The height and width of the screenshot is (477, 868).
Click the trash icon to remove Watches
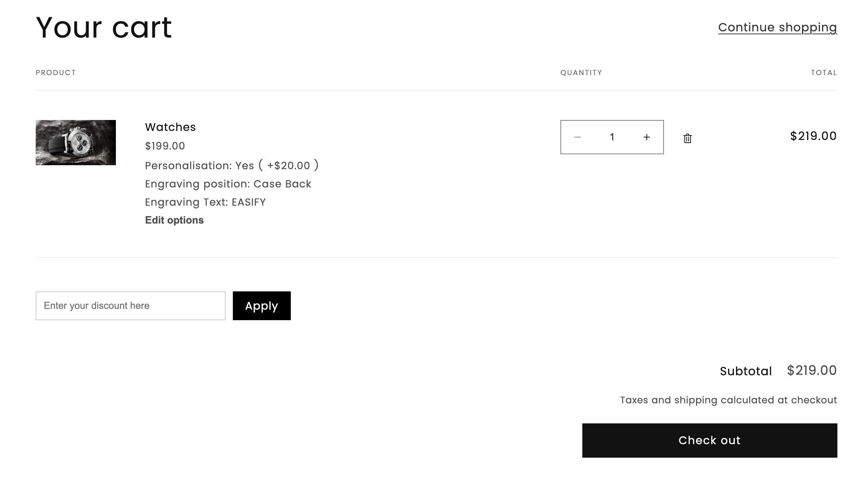(687, 138)
